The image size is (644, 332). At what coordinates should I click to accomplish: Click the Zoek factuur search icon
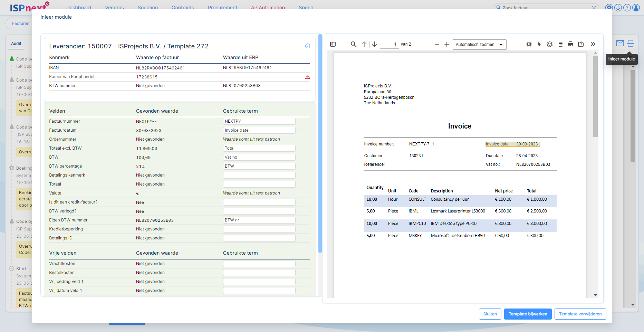coord(498,7)
